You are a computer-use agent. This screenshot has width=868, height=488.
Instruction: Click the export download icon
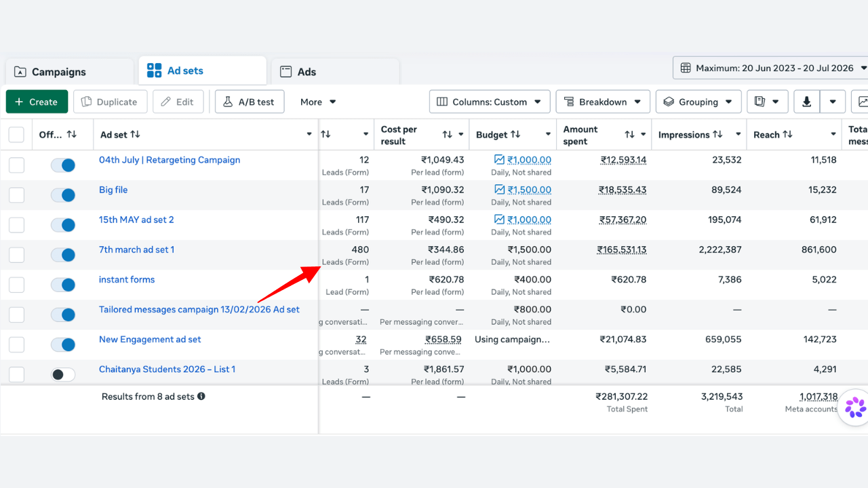click(x=806, y=102)
